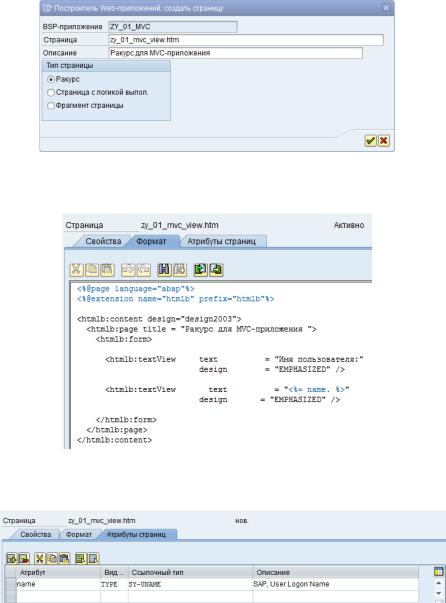The image size is (446, 603).
Task: Paste icon in the attributes toolbar
Action: [64, 558]
